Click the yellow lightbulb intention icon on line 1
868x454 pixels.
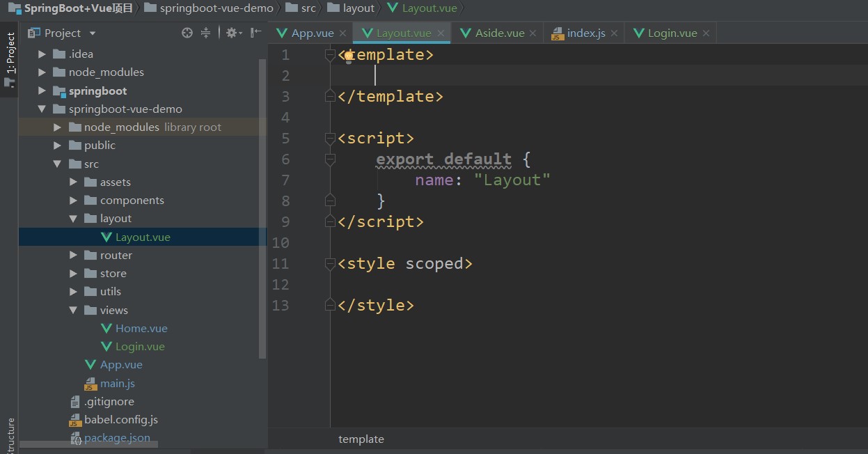[349, 55]
